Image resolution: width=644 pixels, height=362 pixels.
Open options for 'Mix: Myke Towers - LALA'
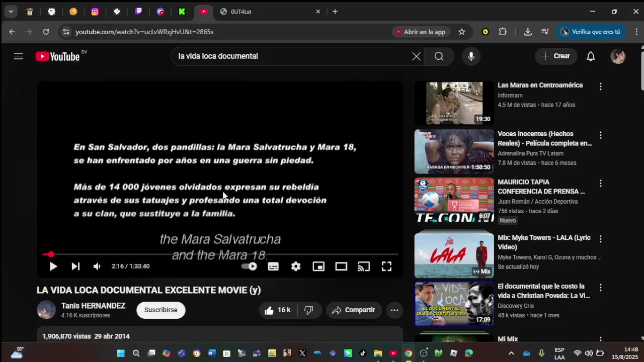click(x=600, y=239)
